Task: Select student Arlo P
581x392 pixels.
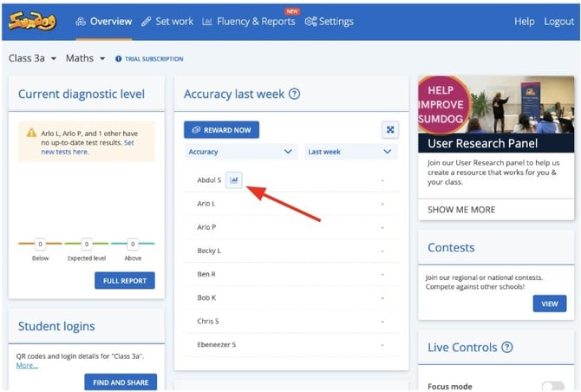Action: click(206, 227)
